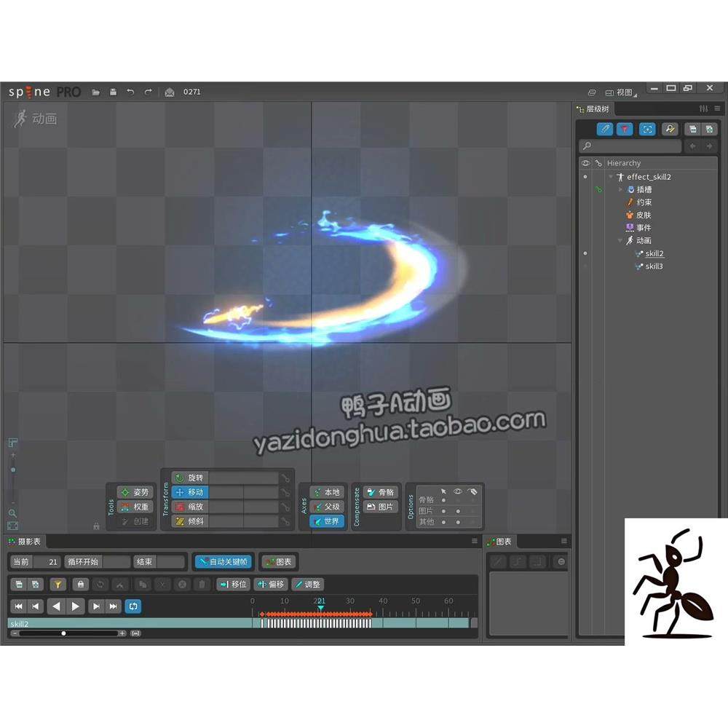Choose 世界 world axes
728x728 pixels.
click(327, 521)
